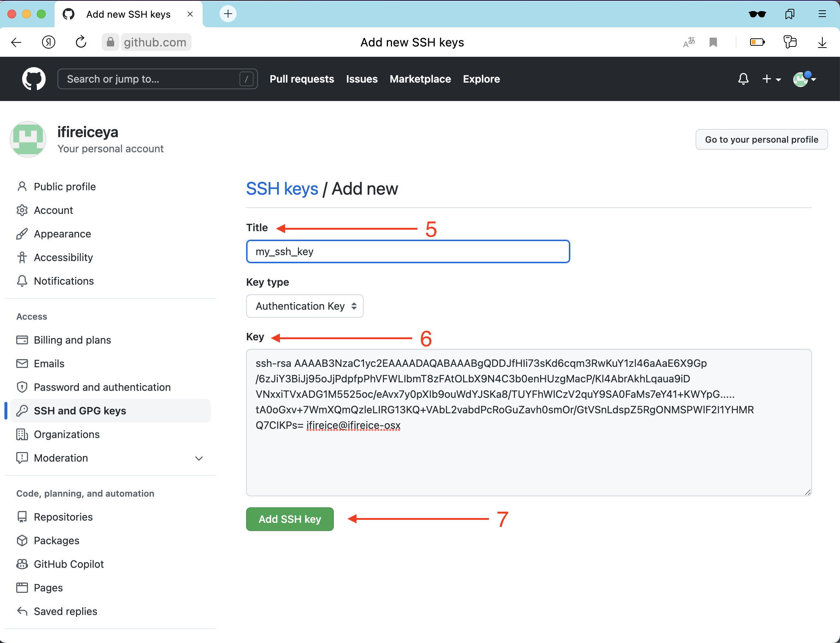Expand the Moderation section chevron
The width and height of the screenshot is (840, 643).
point(199,458)
